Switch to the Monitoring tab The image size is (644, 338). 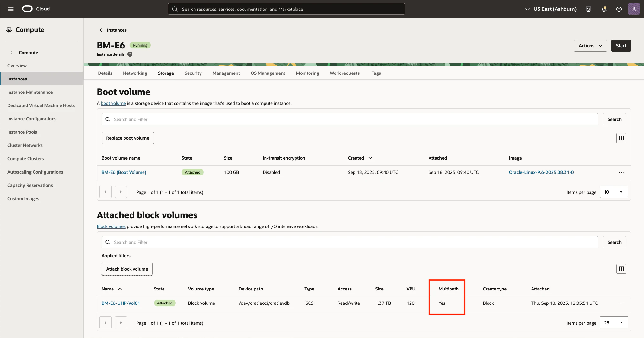pyautogui.click(x=308, y=73)
